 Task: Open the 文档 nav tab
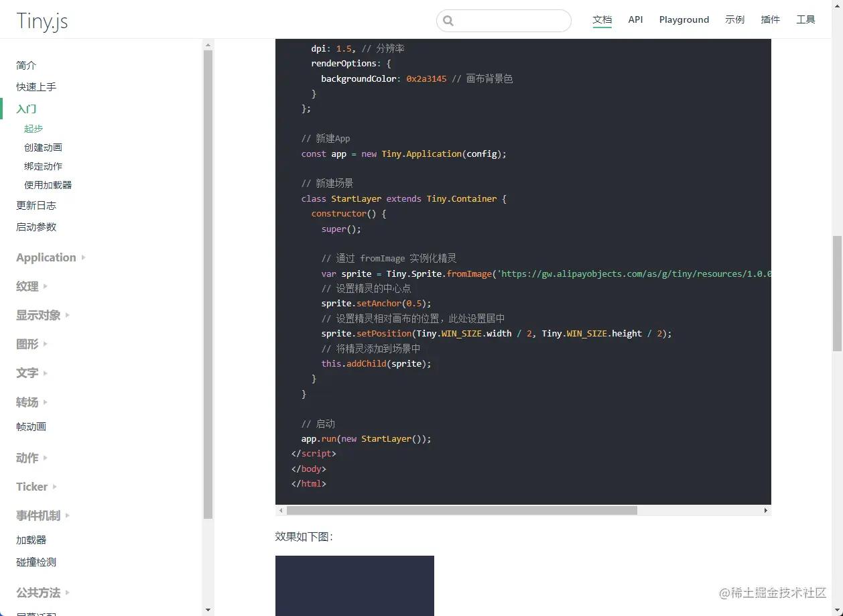click(602, 19)
